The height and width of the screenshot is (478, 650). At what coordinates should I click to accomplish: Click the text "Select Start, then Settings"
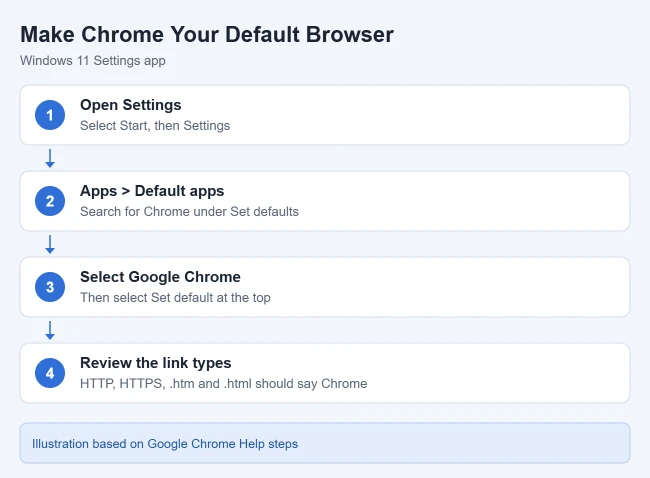(155, 126)
